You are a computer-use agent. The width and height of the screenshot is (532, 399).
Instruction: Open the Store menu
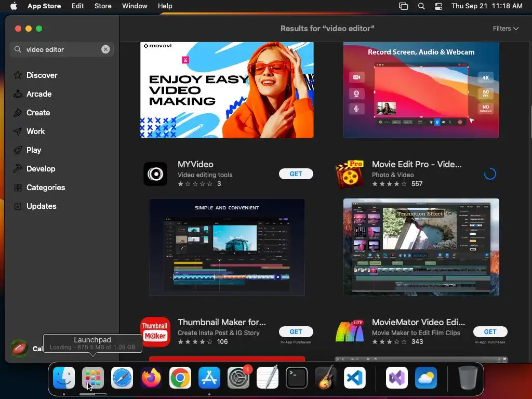103,6
